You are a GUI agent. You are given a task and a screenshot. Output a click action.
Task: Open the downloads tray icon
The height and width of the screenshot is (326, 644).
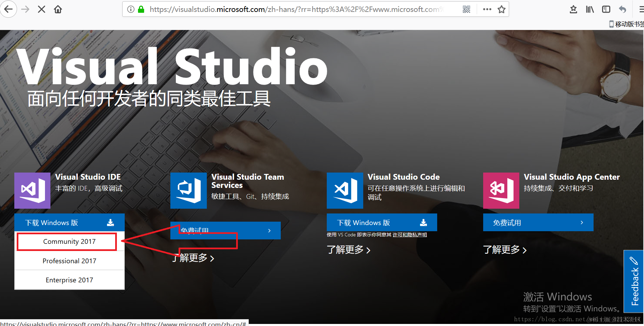click(x=573, y=9)
